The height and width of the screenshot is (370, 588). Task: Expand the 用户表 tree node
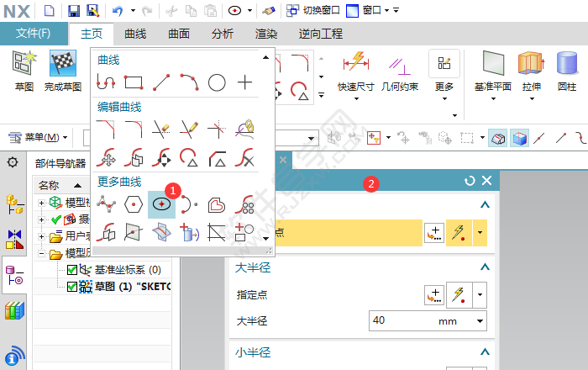coord(42,236)
